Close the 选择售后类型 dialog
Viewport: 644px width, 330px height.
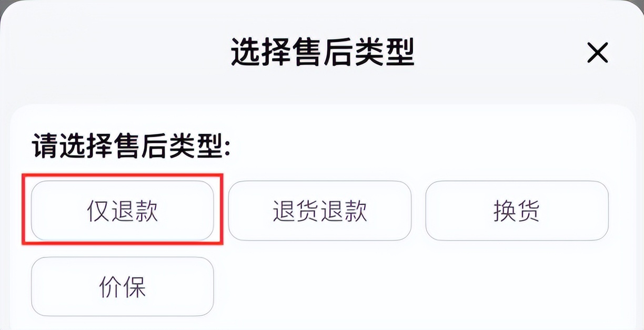(597, 53)
